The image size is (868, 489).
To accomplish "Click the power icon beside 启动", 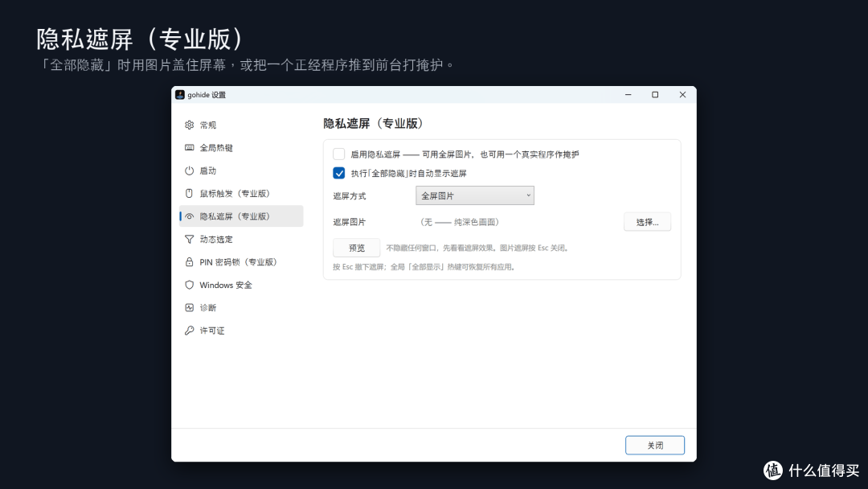I will pos(190,171).
